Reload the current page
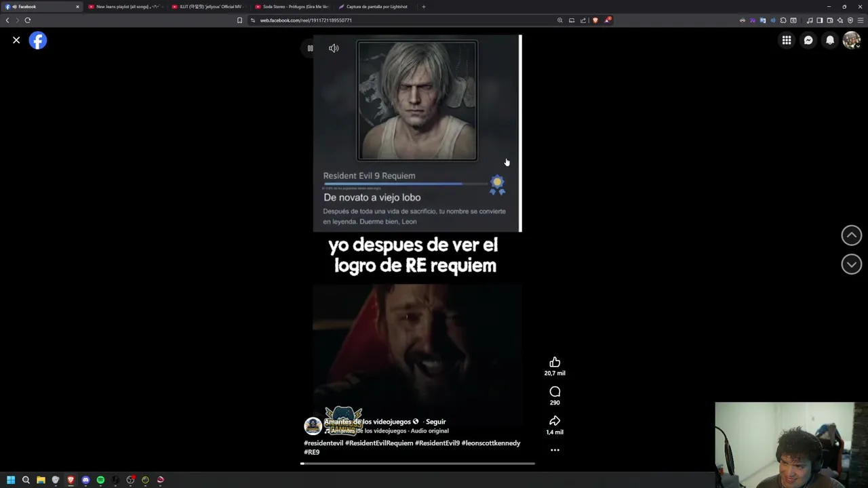This screenshot has height=488, width=868. [x=28, y=20]
